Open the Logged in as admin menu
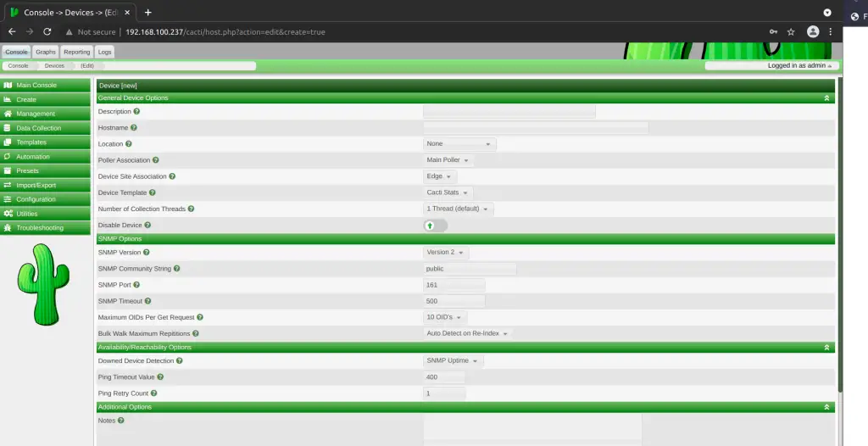Image resolution: width=868 pixels, height=446 pixels. point(799,66)
